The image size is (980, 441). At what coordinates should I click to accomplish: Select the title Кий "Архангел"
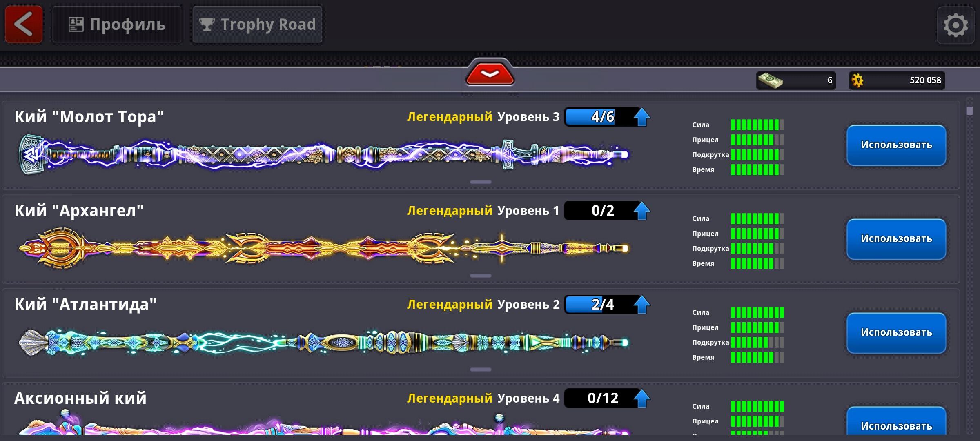point(79,211)
